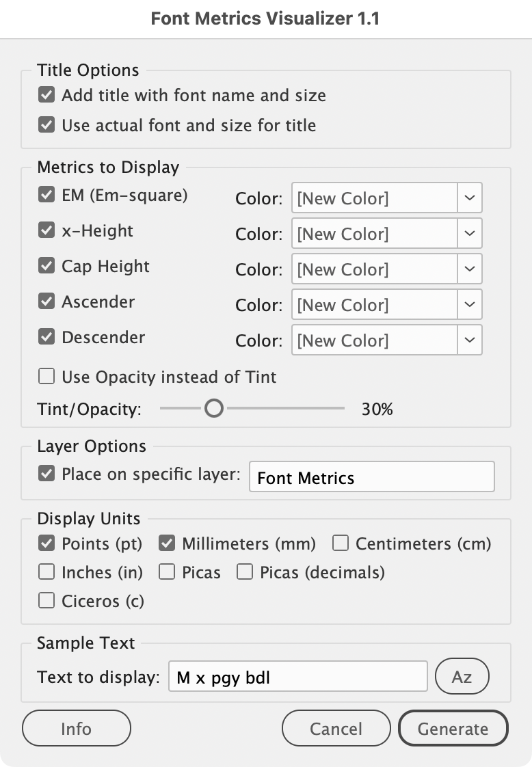Click the Az sample text button
This screenshot has width=532, height=767.
462,676
